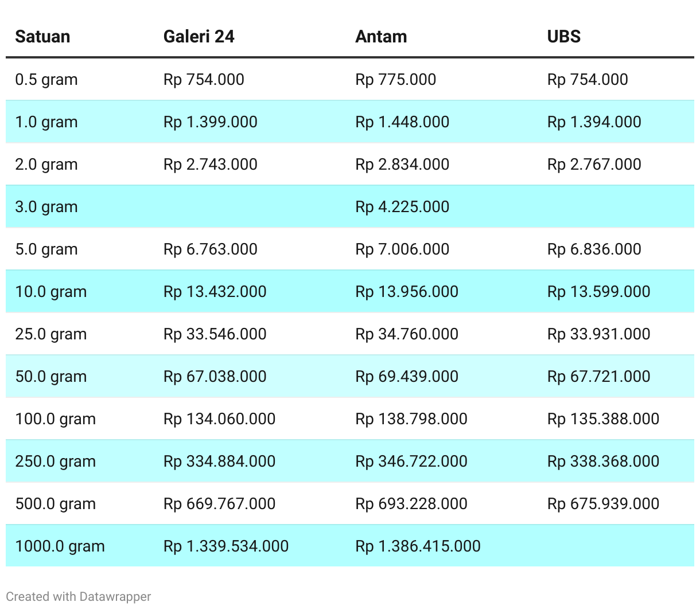Click the 3.0 gram row label
Image resolution: width=700 pixels, height=610 pixels.
pos(46,206)
